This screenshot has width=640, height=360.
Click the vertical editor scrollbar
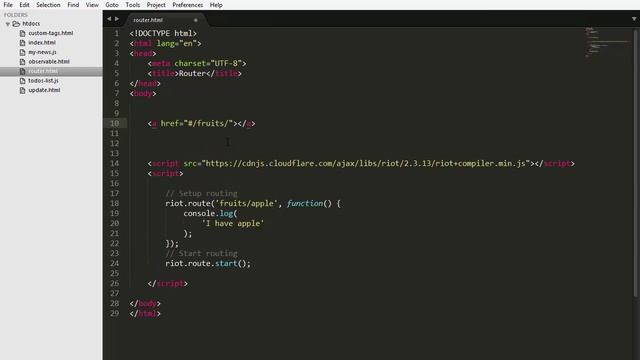click(636, 163)
